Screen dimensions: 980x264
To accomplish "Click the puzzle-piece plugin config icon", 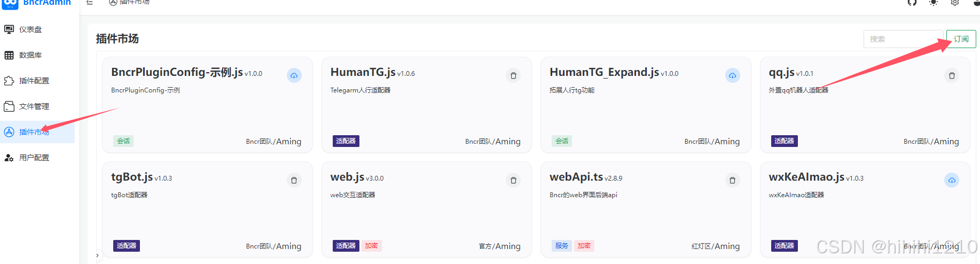I will 9,81.
